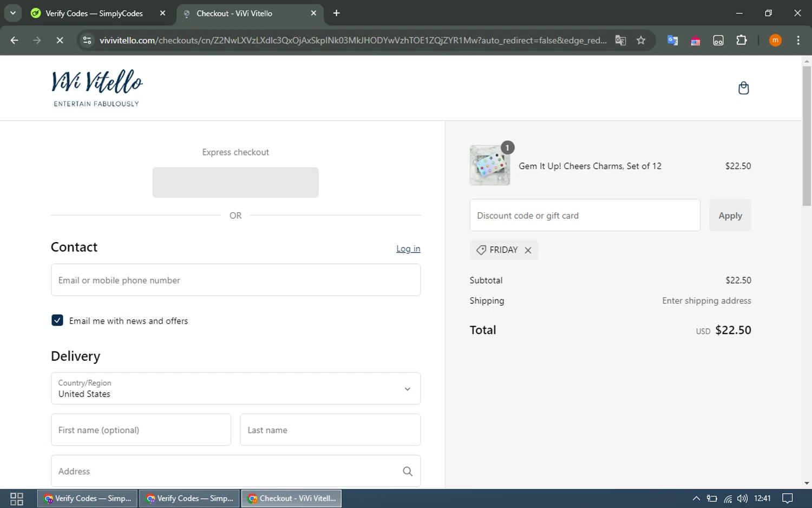This screenshot has height=508, width=812.
Task: Show hidden system tray icons
Action: click(x=696, y=499)
